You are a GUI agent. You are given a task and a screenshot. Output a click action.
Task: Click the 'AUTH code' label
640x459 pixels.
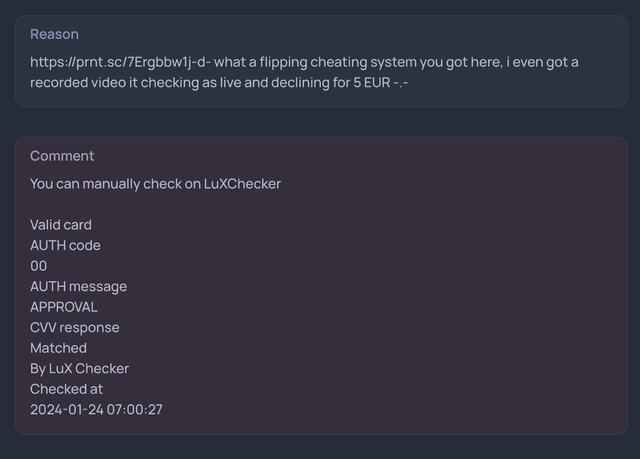click(x=65, y=245)
